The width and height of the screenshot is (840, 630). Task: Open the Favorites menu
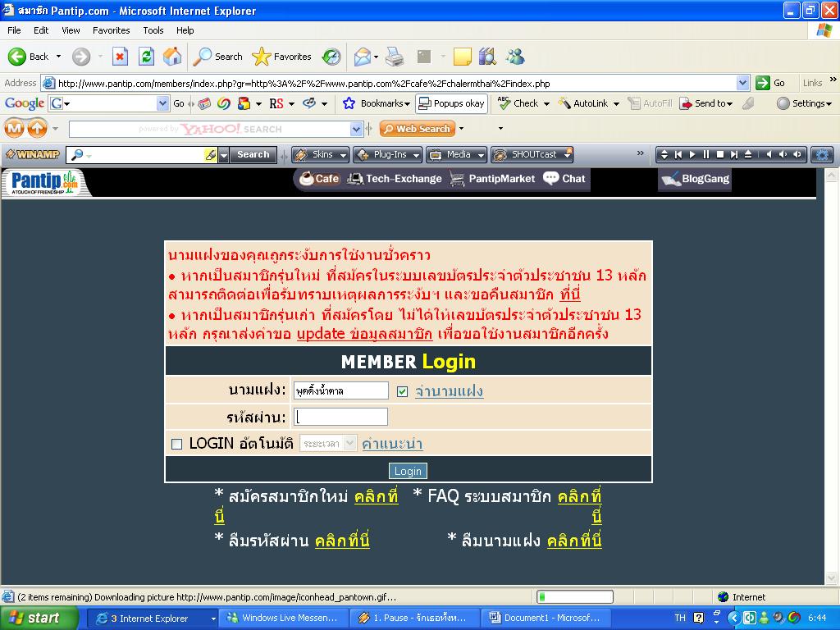pyautogui.click(x=111, y=30)
